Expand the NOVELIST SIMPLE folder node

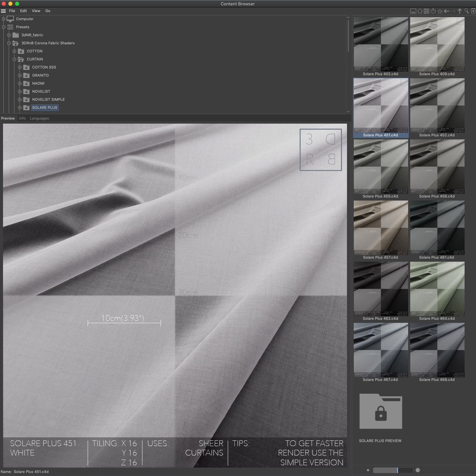(x=20, y=99)
